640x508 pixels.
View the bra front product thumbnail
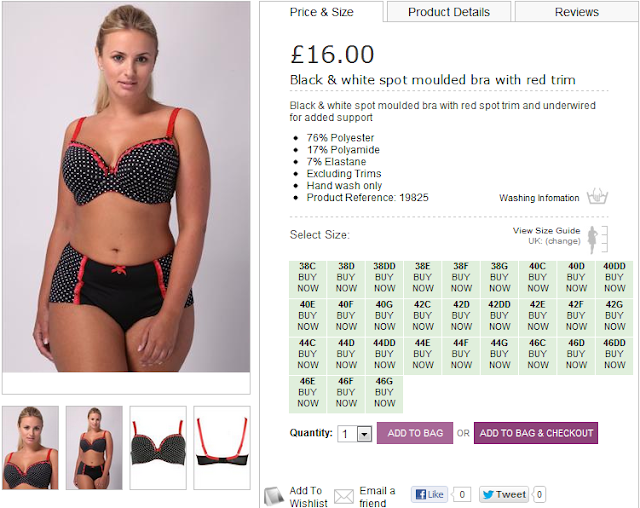158,448
